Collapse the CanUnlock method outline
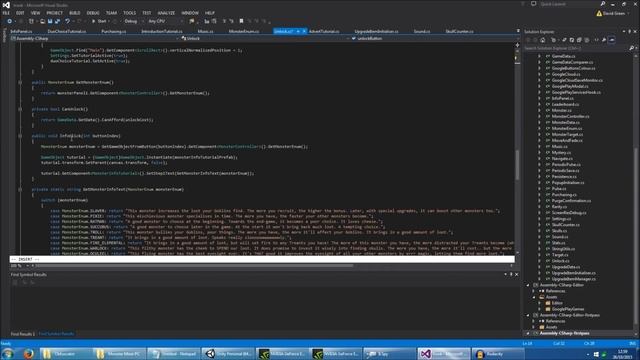The width and height of the screenshot is (640, 360). 20,109
